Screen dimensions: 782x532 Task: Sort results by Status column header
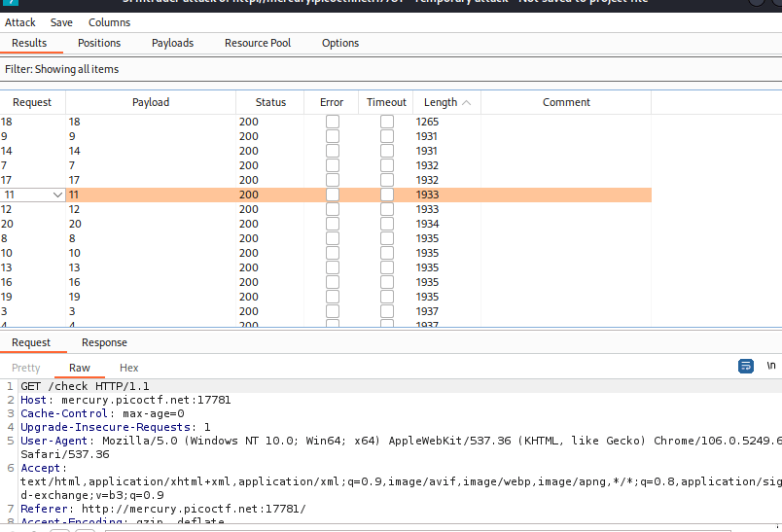tap(270, 102)
